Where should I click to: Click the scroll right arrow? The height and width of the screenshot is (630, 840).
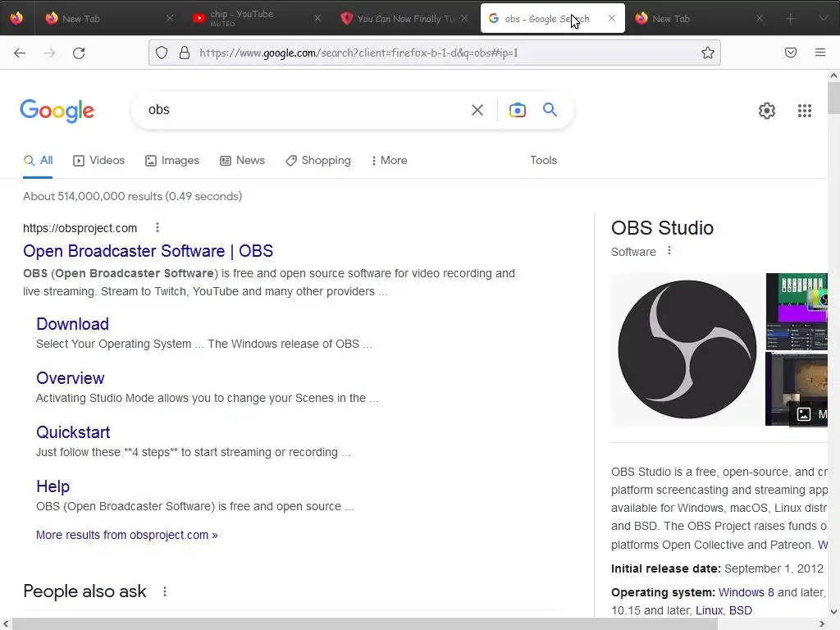822,623
